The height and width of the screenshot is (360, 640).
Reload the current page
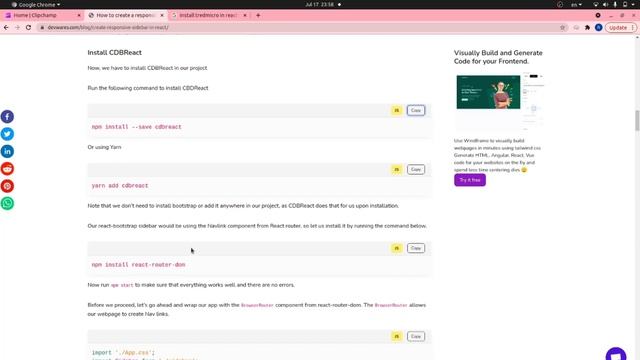point(28,27)
